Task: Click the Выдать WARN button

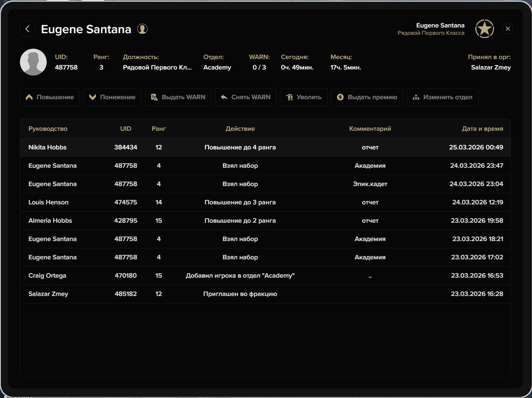Action: tap(178, 97)
